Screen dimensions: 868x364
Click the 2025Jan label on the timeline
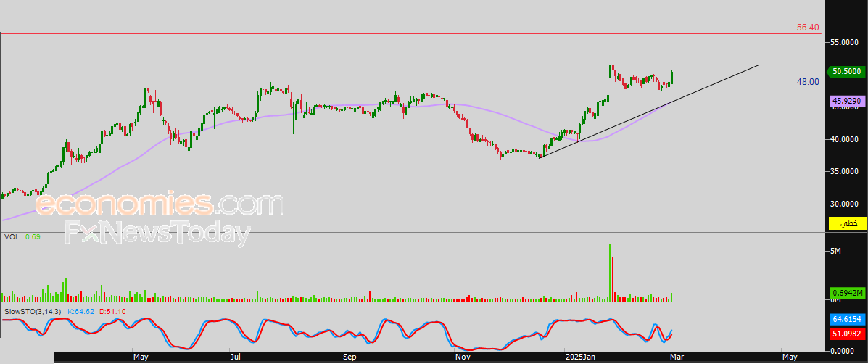click(579, 358)
